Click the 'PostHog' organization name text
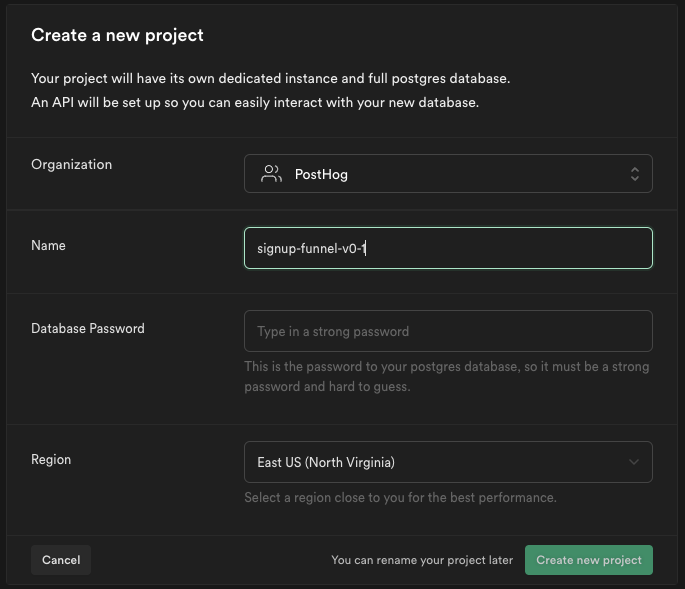 [321, 174]
